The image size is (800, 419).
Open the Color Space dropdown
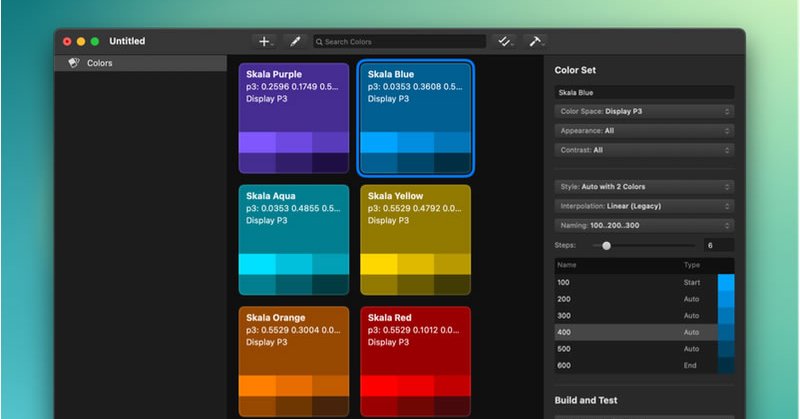[x=644, y=111]
